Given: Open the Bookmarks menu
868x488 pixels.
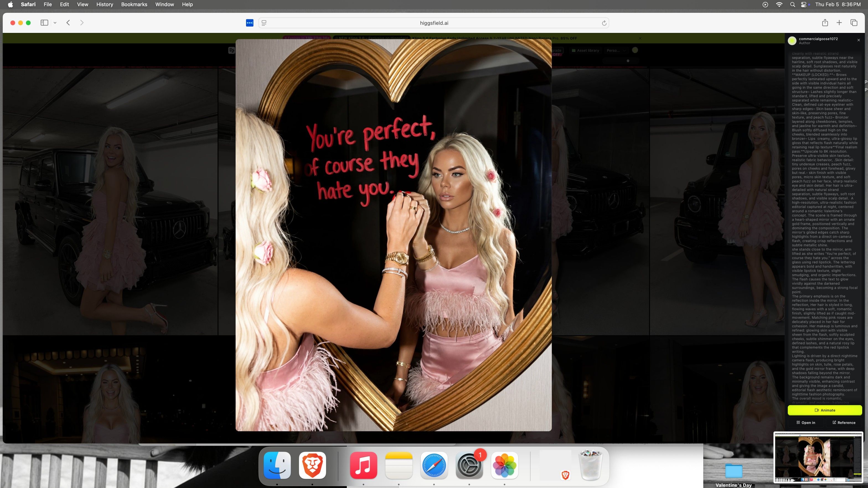Looking at the screenshot, I should [134, 4].
